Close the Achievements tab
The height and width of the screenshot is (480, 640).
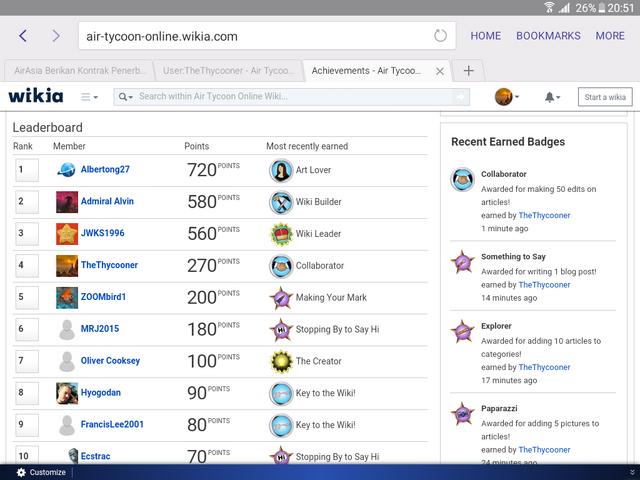[x=440, y=71]
